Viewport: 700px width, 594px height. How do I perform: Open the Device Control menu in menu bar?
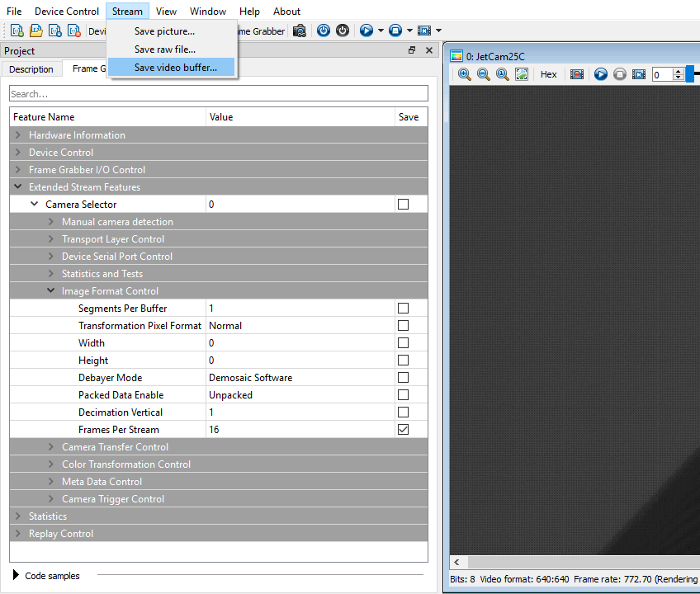(67, 12)
